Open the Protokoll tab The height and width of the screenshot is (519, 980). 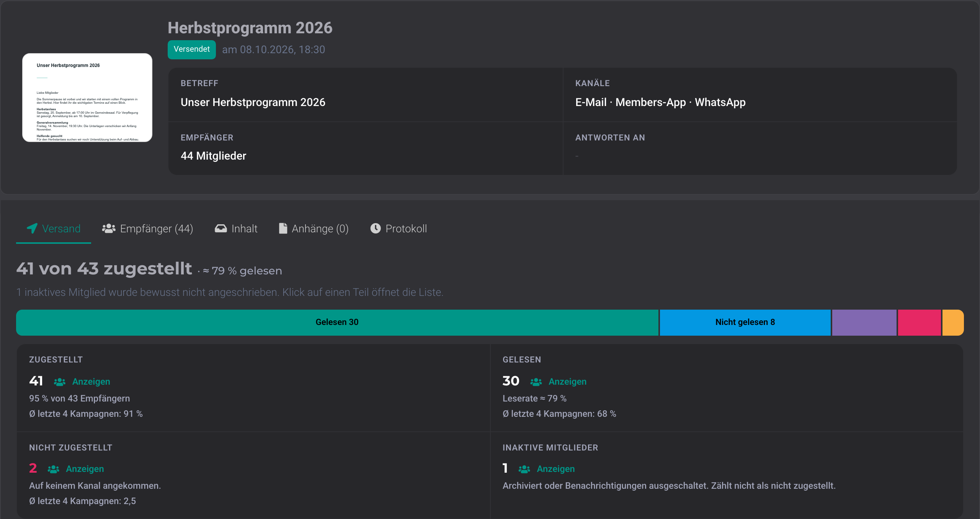point(399,228)
